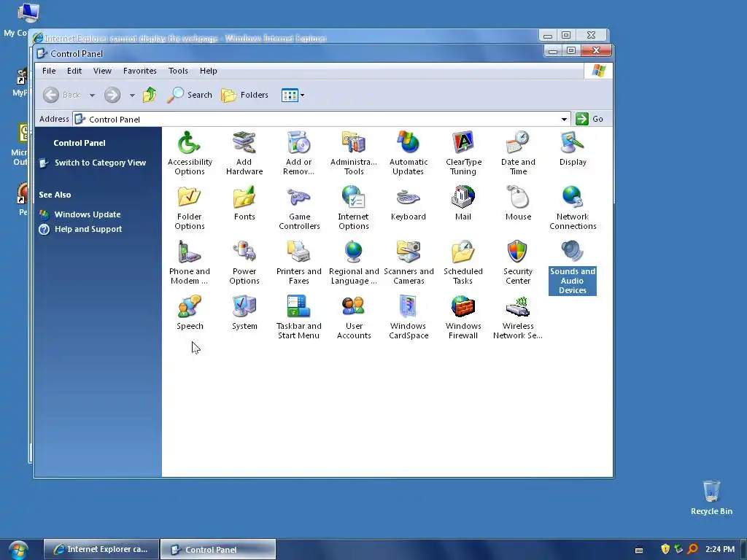Image resolution: width=747 pixels, height=560 pixels.
Task: Open Internet Options icon
Action: [x=354, y=208]
